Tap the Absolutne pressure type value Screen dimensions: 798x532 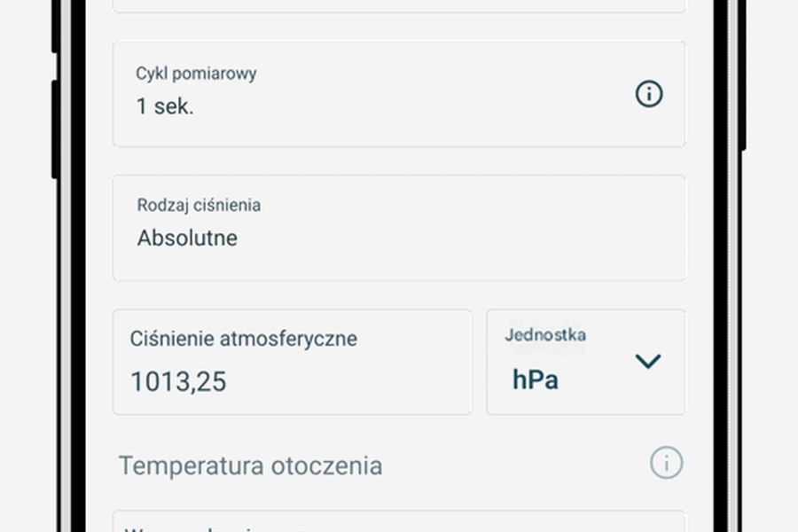click(187, 238)
